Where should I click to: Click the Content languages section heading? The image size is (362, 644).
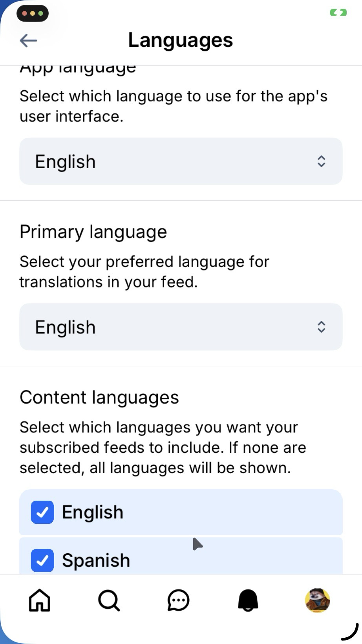[x=99, y=397]
